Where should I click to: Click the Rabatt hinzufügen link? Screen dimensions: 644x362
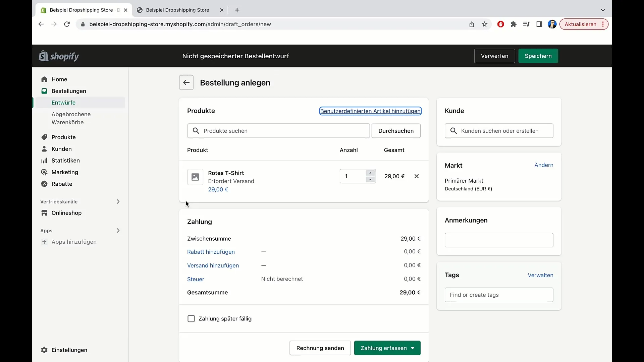(x=211, y=251)
